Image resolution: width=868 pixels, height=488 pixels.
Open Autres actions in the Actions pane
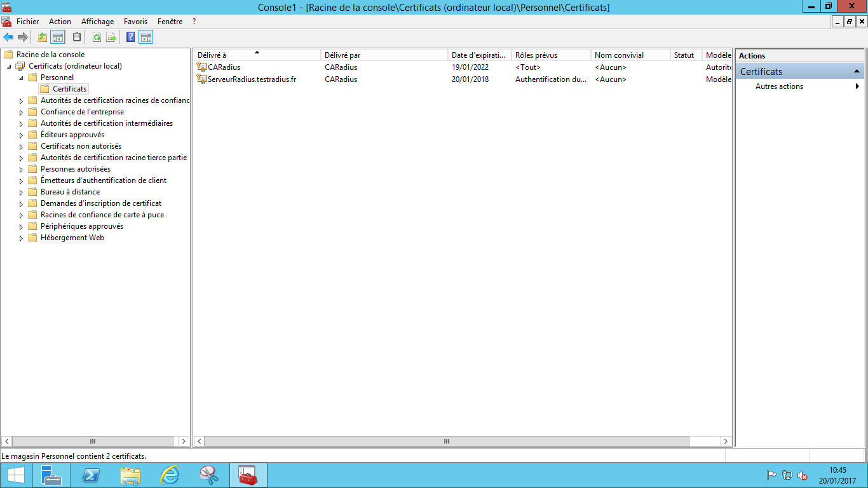pos(779,86)
